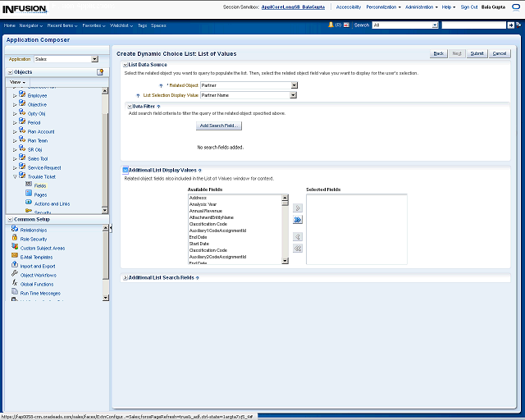This screenshot has width=525, height=420.
Task: Click the new object icon in Objects header
Action: (100, 72)
